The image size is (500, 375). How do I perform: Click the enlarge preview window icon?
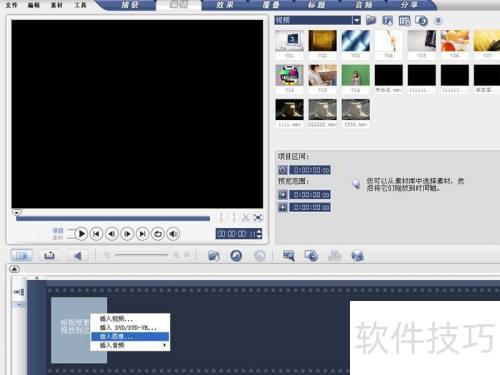pos(258,217)
